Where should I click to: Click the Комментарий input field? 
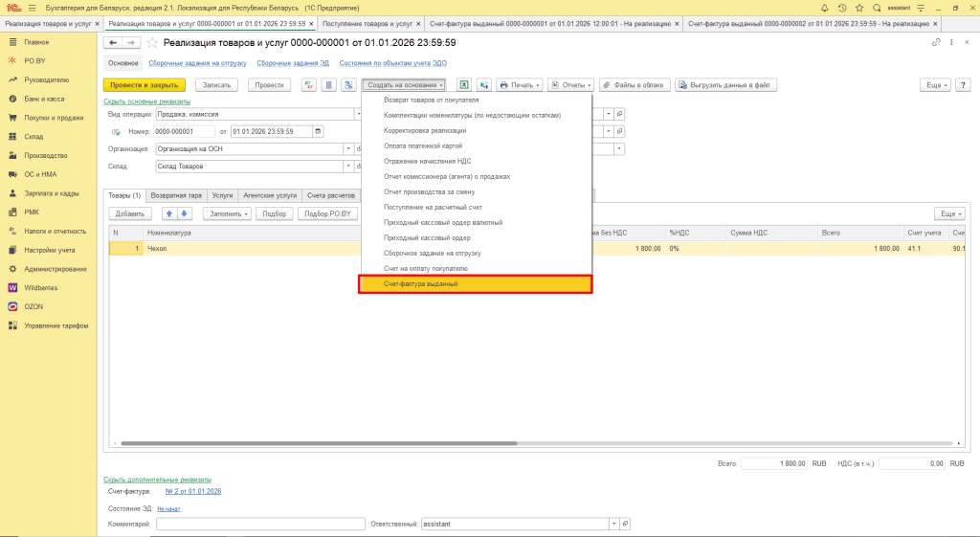(x=260, y=524)
